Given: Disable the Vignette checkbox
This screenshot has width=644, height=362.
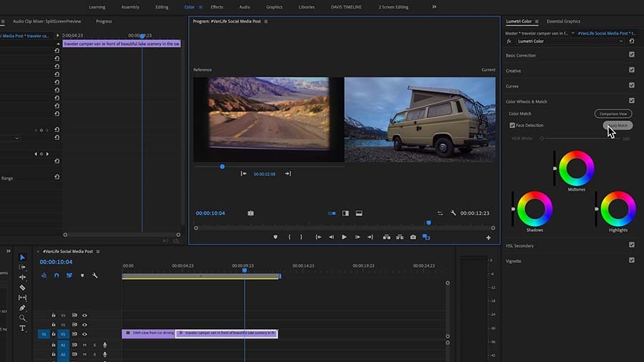Looking at the screenshot, I should click(x=632, y=260).
